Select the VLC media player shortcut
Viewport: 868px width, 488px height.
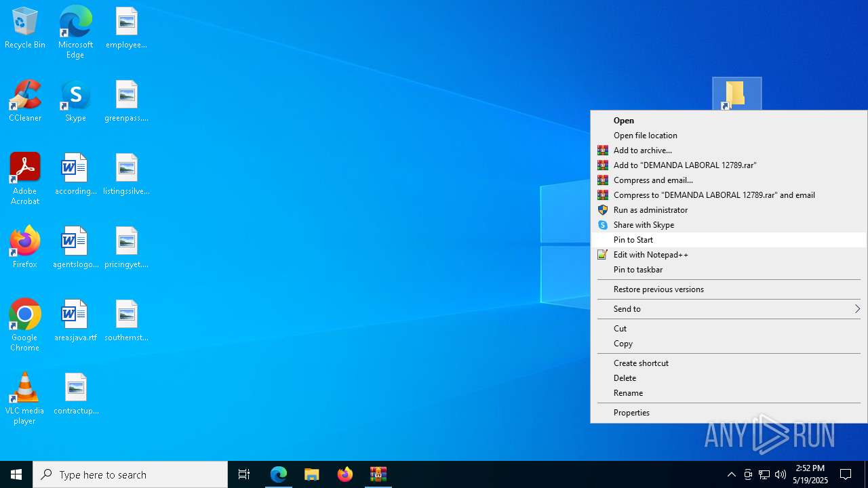(x=25, y=399)
